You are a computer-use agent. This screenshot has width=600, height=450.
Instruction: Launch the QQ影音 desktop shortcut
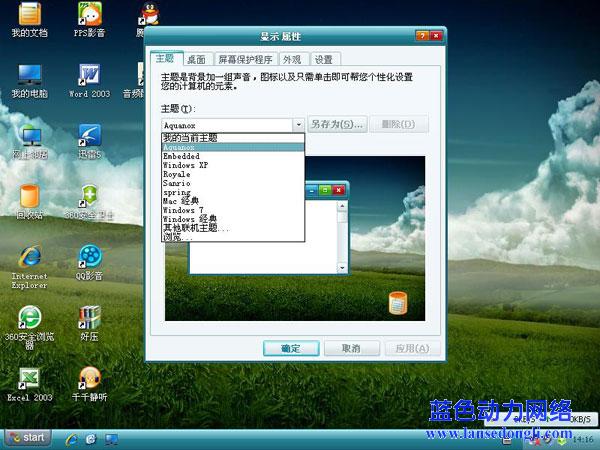coord(90,262)
